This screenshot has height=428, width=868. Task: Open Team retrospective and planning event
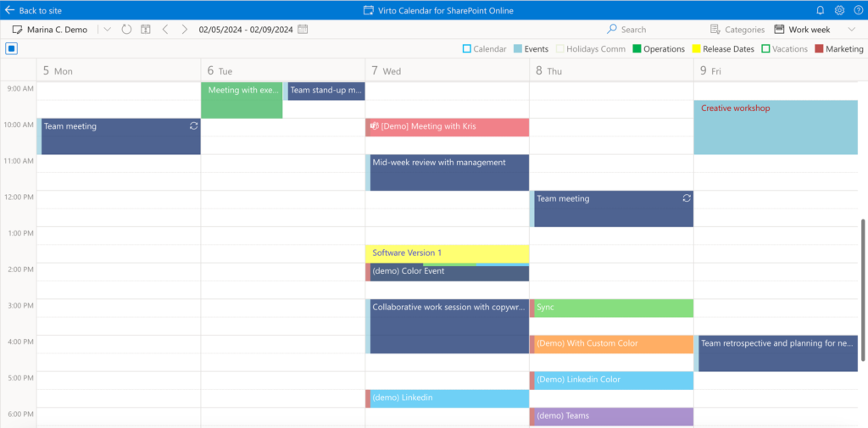(776, 353)
